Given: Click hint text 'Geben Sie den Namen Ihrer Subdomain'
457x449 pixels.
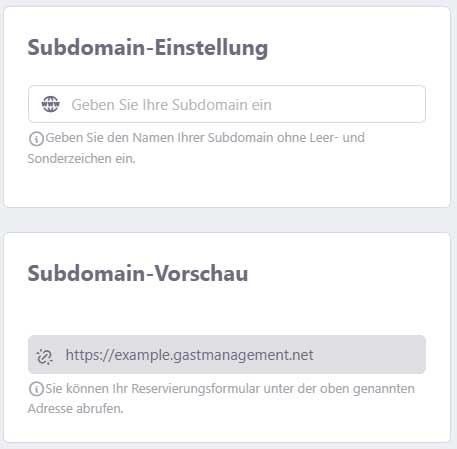Looking at the screenshot, I should tap(159, 138).
